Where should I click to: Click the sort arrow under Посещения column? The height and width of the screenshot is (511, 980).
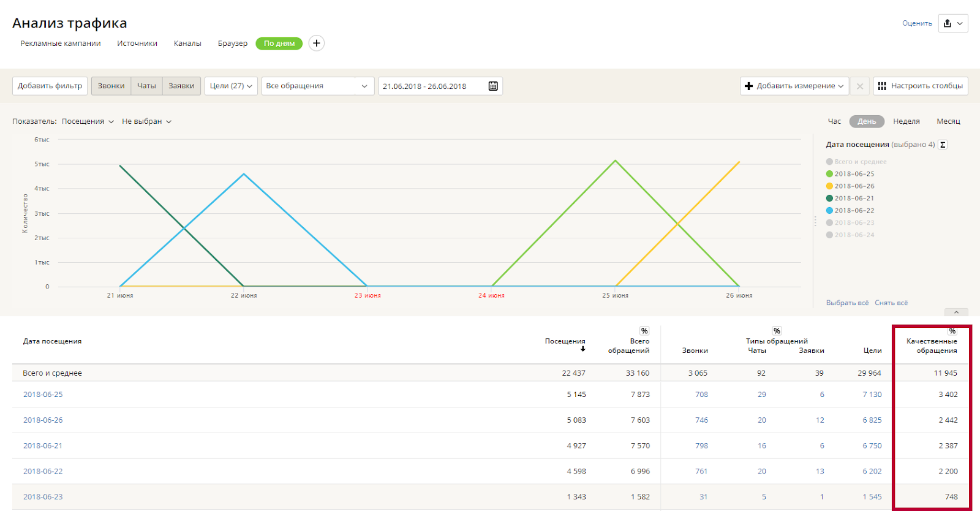[x=583, y=349]
